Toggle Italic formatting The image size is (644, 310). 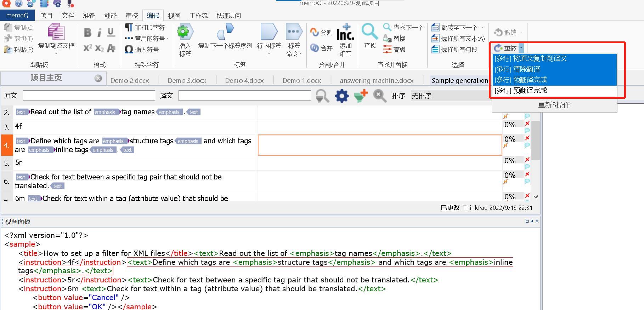pos(99,33)
